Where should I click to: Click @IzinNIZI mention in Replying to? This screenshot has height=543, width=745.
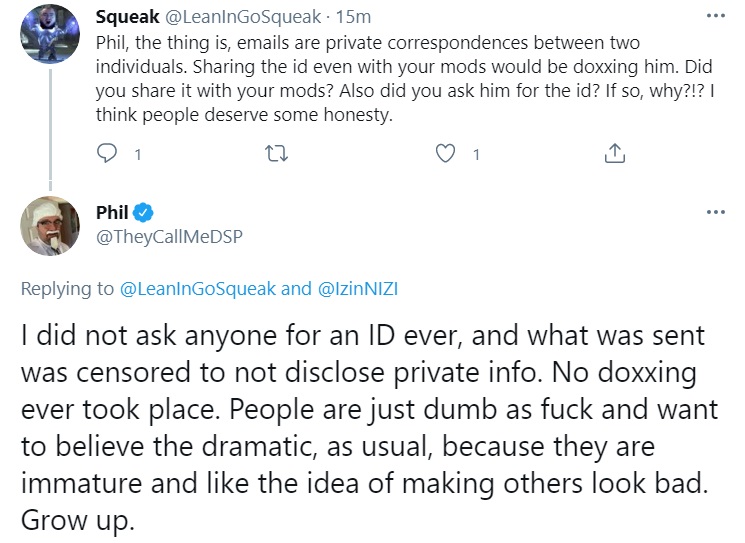point(357,289)
